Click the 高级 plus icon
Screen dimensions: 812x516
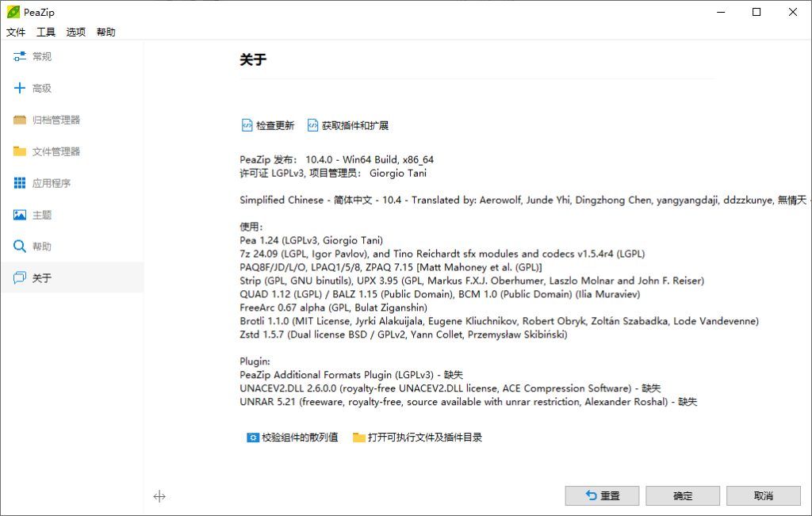20,88
